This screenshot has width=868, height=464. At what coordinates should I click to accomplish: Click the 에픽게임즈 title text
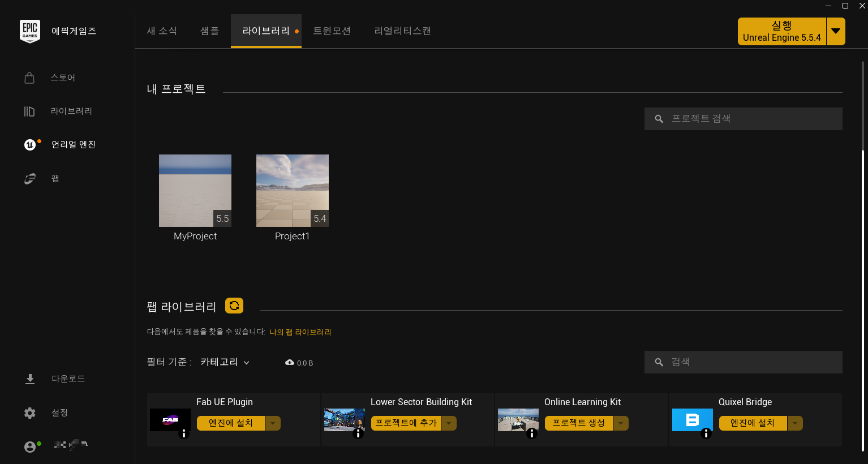click(x=74, y=31)
